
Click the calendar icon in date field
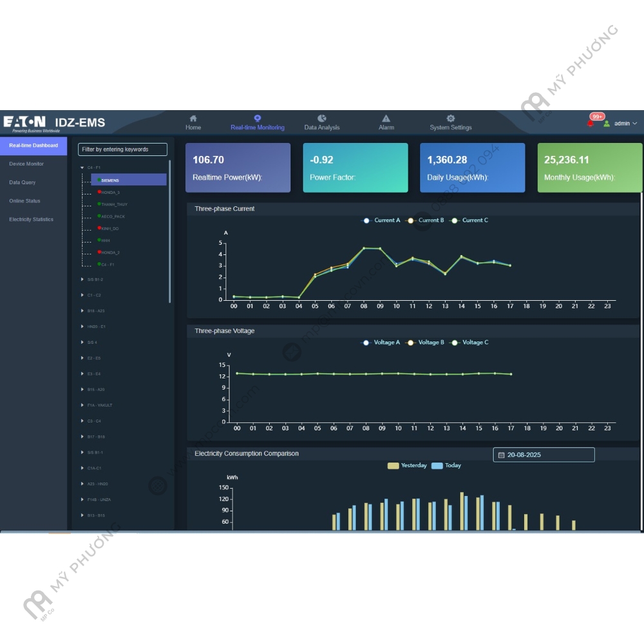(501, 455)
